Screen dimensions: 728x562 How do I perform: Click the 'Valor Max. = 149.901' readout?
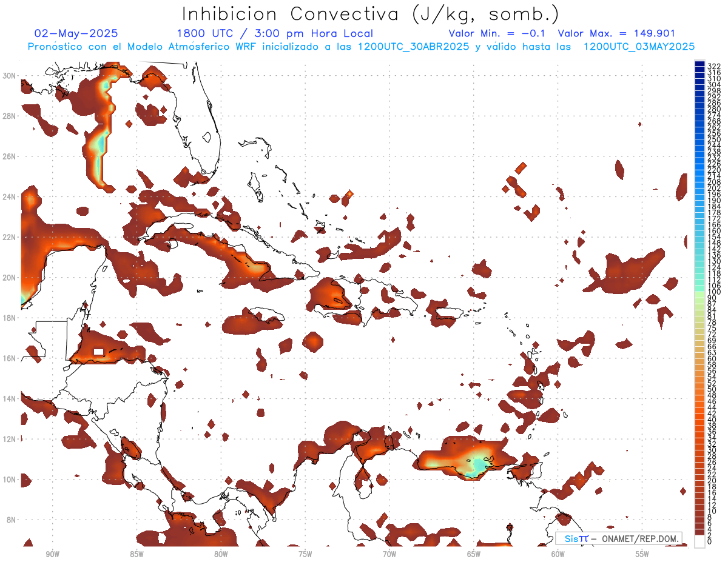(616, 33)
